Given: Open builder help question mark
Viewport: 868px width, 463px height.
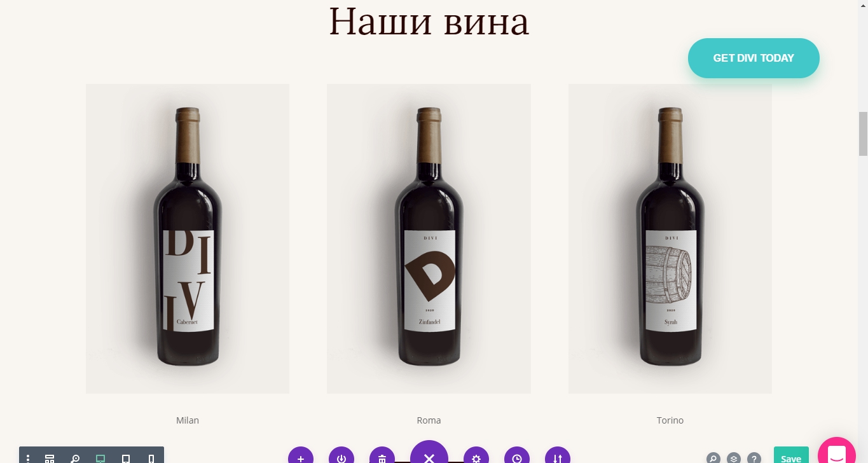Looking at the screenshot, I should 754,458.
